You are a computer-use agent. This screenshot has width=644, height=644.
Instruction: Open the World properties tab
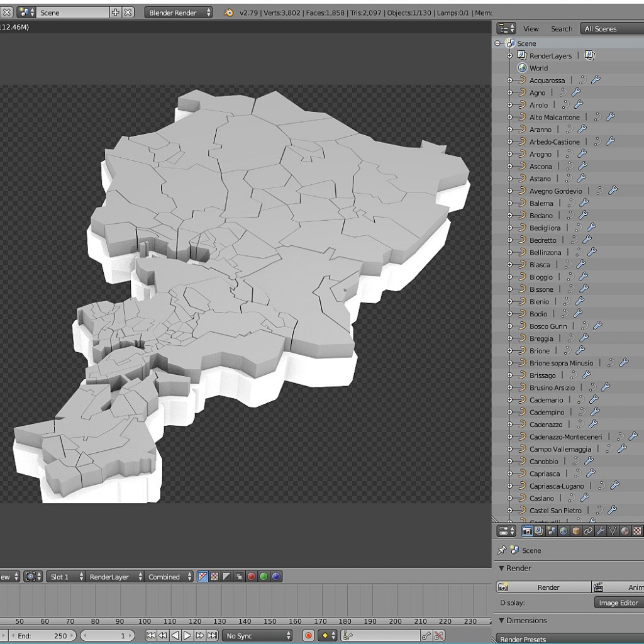563,531
